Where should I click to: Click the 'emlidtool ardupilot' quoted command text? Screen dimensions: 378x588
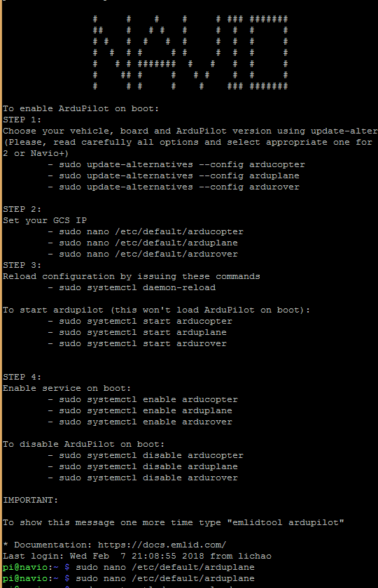[x=286, y=523]
